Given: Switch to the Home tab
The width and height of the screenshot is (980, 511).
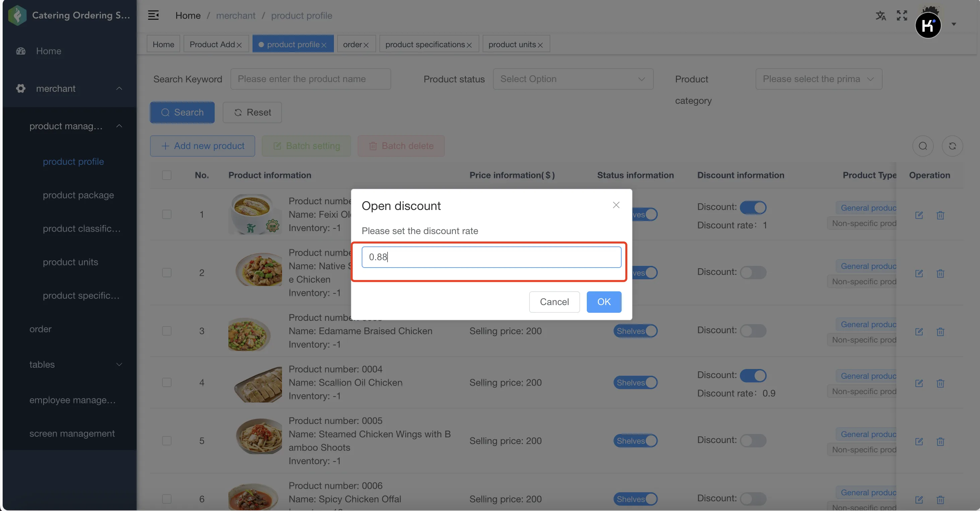Looking at the screenshot, I should click(163, 44).
